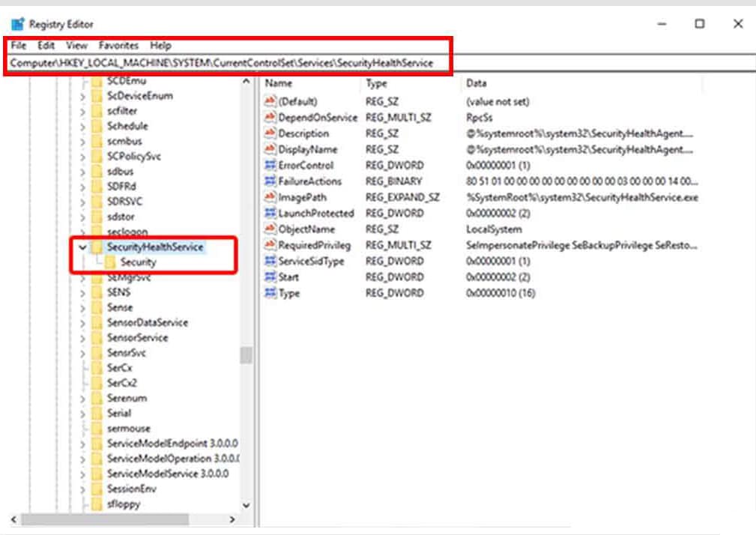Select the ErrorControl DWORD icon
The image size is (756, 535).
(x=270, y=165)
